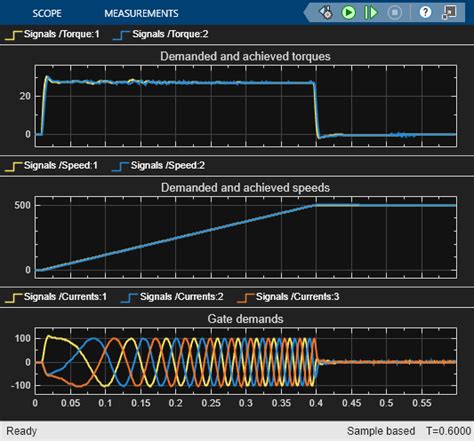Click the T=0.6000 simulation time readout
The height and width of the screenshot is (441, 474).
(x=448, y=431)
